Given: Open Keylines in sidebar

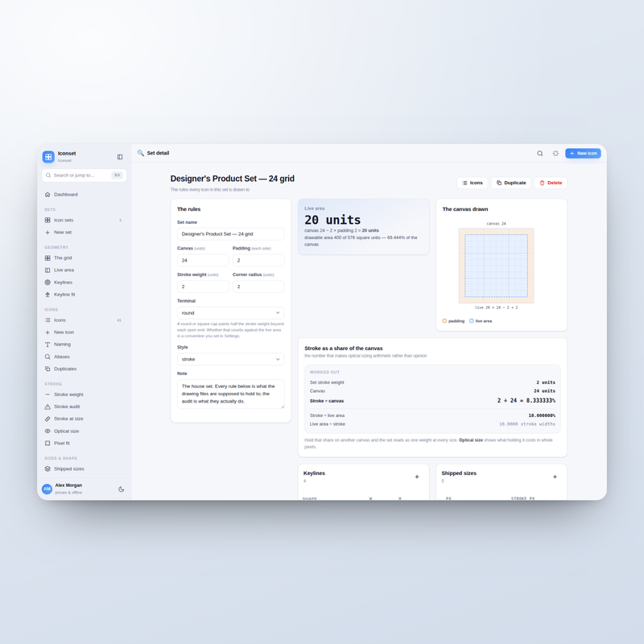Looking at the screenshot, I should (x=84, y=283).
